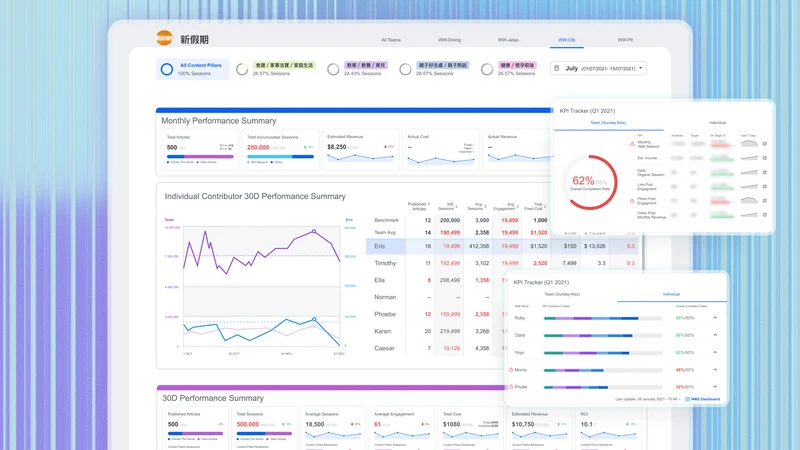Collapse Prudie's KPI row chevron
This screenshot has height=450, width=800.
pos(715,387)
